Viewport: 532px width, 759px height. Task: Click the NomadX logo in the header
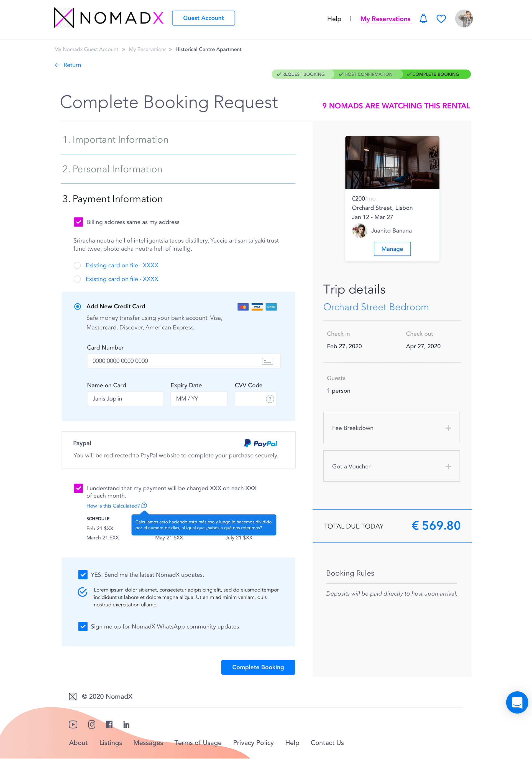pos(108,18)
